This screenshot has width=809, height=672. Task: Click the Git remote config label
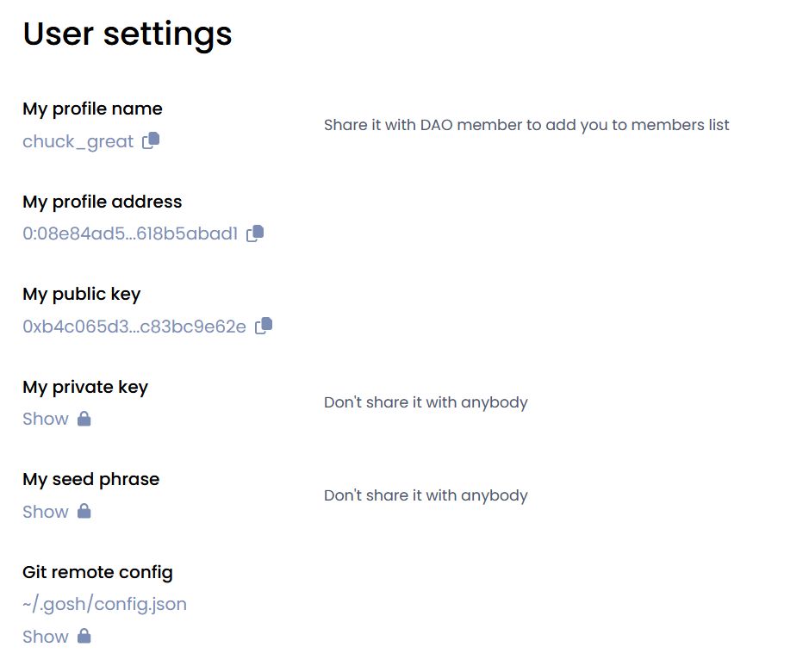(97, 572)
